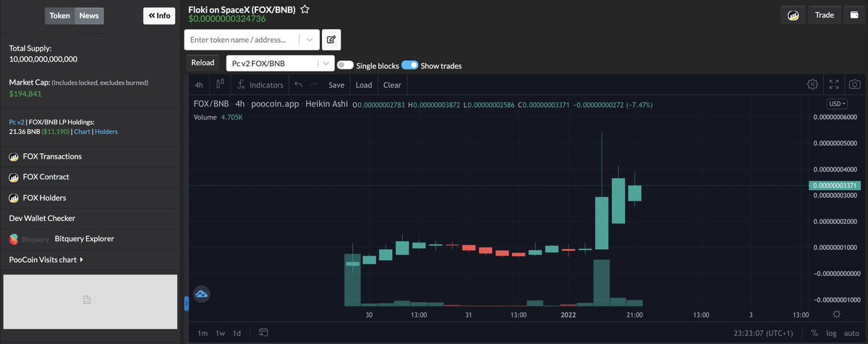
Task: Switch chart to fullscreen mode
Action: (x=834, y=85)
